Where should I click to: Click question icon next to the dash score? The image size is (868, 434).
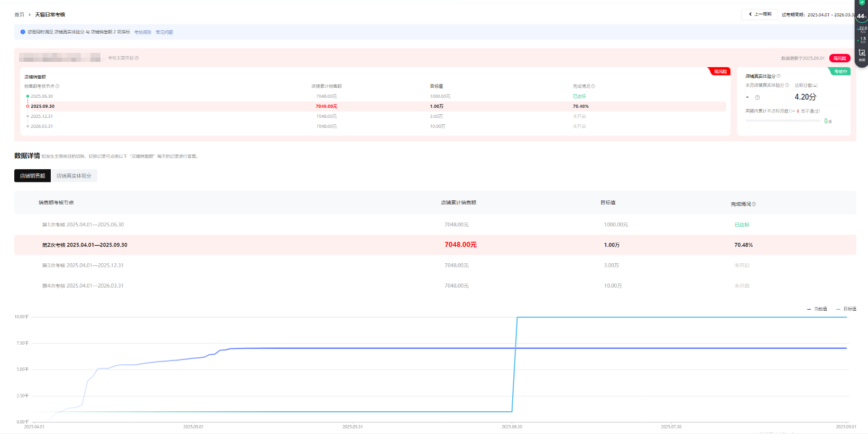click(757, 97)
